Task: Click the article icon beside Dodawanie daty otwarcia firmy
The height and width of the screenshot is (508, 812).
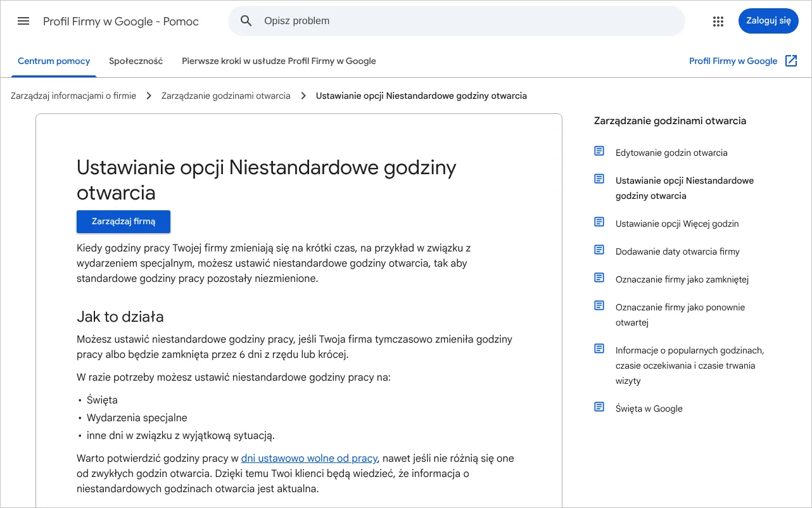Action: pos(599,250)
